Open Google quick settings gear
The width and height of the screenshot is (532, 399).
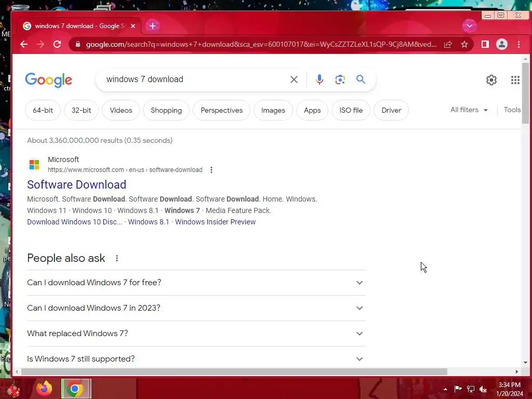coord(491,80)
